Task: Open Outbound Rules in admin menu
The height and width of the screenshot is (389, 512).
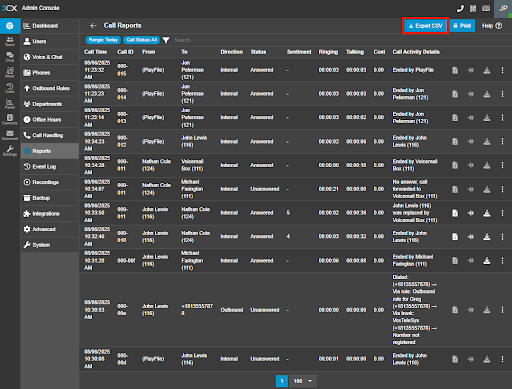Action: click(50, 88)
